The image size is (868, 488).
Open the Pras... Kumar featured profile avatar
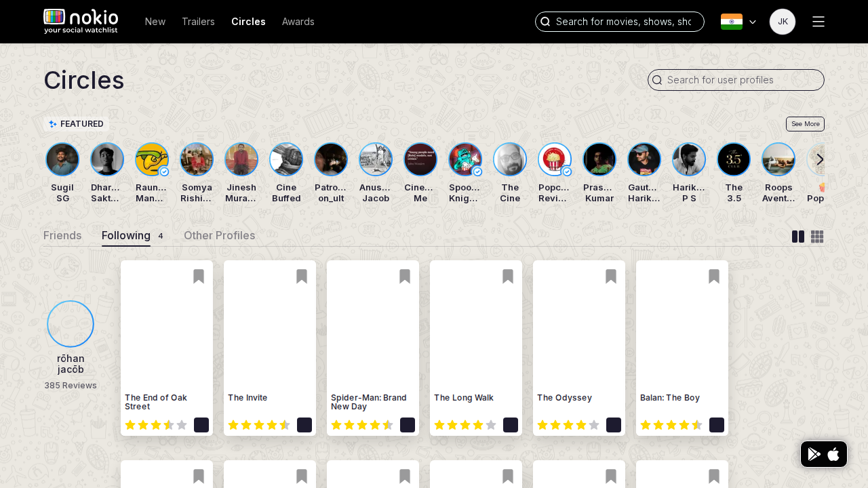tap(599, 159)
